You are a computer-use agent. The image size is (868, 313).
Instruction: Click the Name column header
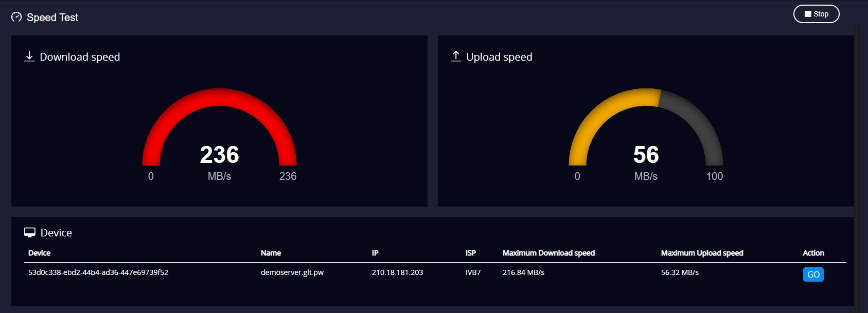[x=271, y=253]
